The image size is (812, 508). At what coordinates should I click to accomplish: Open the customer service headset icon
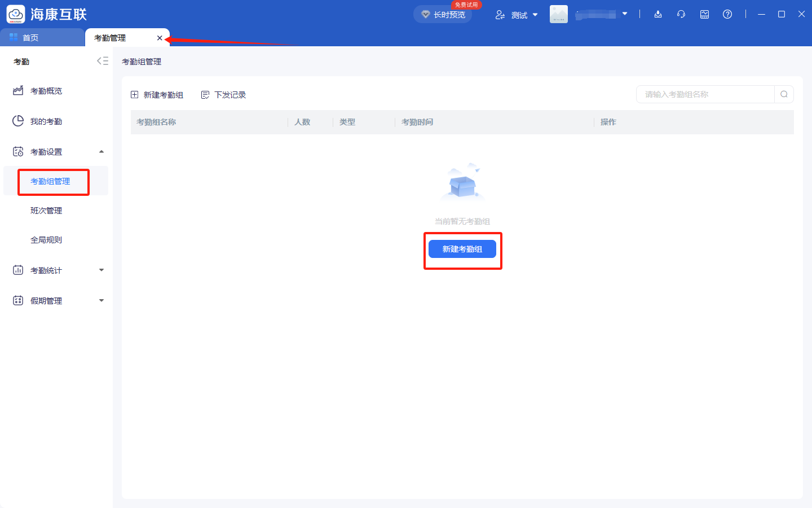[x=681, y=14]
